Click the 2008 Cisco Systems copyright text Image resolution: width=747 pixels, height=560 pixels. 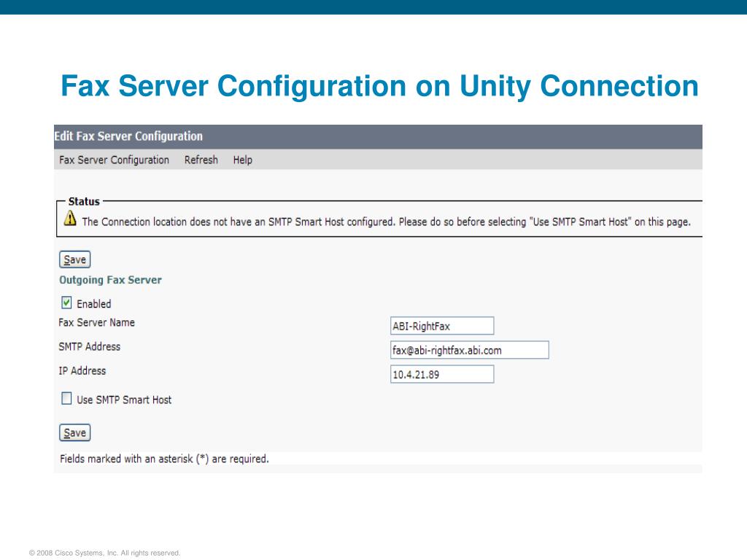pyautogui.click(x=105, y=553)
